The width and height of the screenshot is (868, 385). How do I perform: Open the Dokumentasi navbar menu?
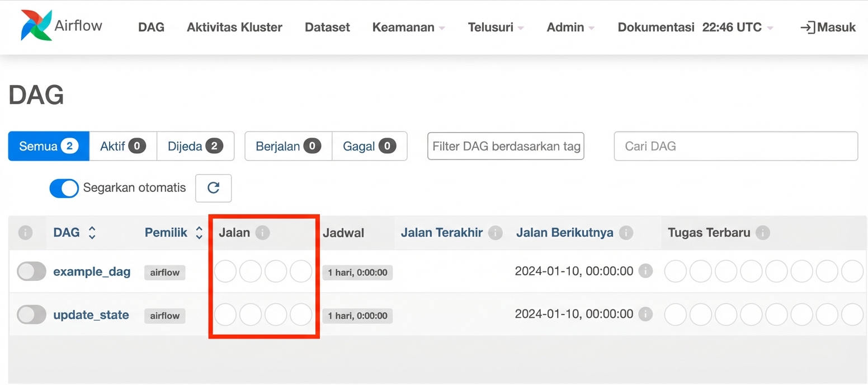pos(656,27)
